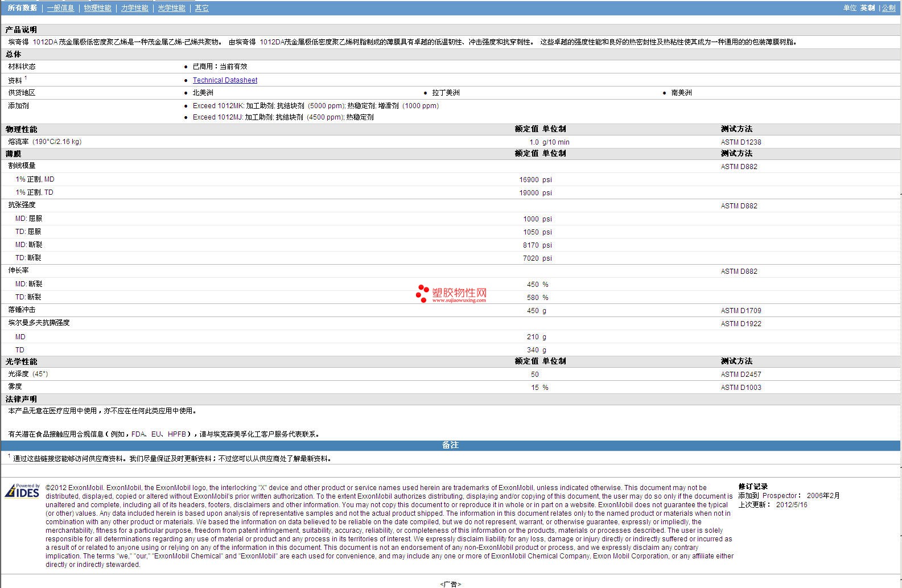The height and width of the screenshot is (588, 902).
Task: Click the 抗张强度 row label
Action: coord(22,205)
